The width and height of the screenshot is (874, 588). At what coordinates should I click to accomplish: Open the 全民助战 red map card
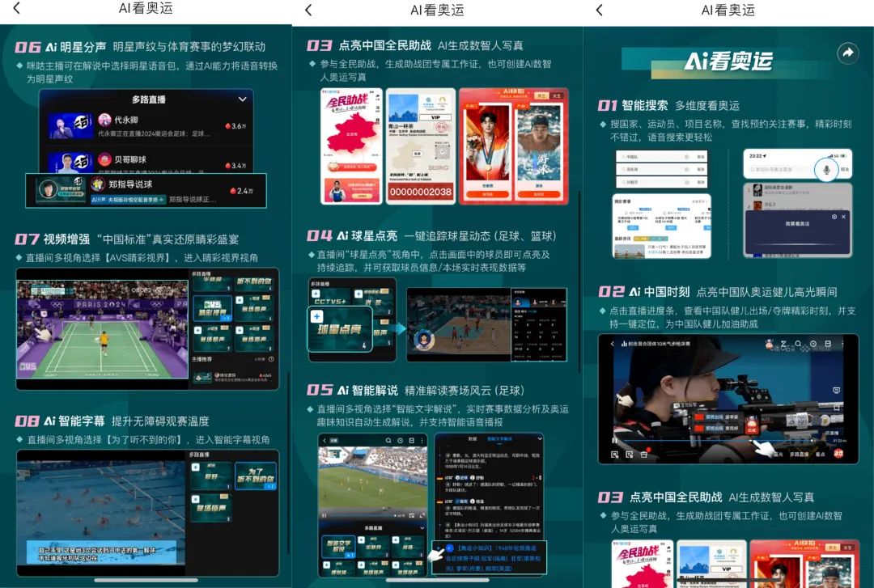[x=352, y=146]
